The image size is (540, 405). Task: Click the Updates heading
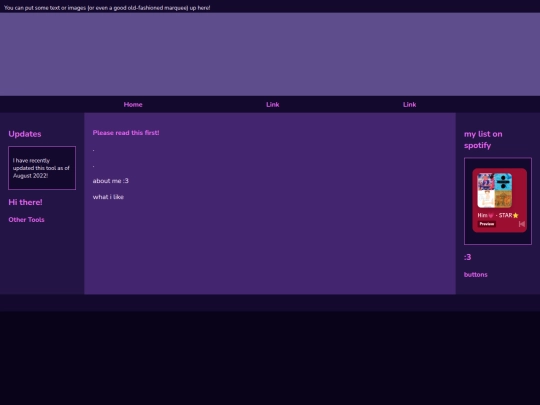point(25,134)
